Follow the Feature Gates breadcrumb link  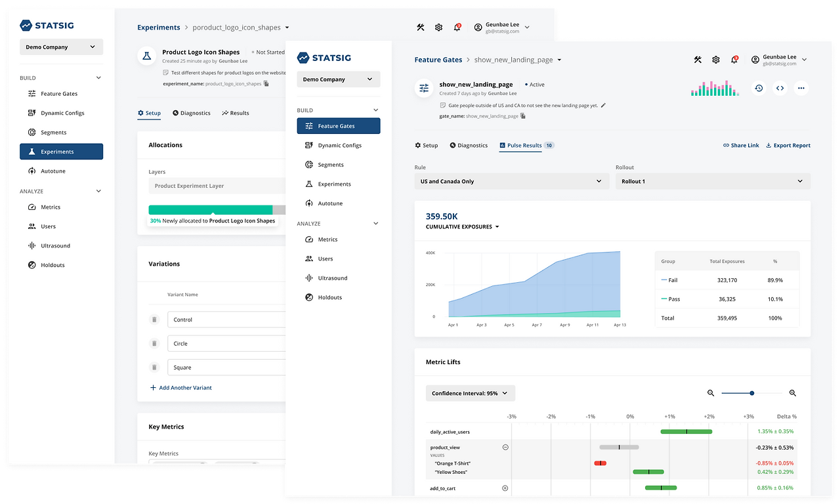[438, 60]
